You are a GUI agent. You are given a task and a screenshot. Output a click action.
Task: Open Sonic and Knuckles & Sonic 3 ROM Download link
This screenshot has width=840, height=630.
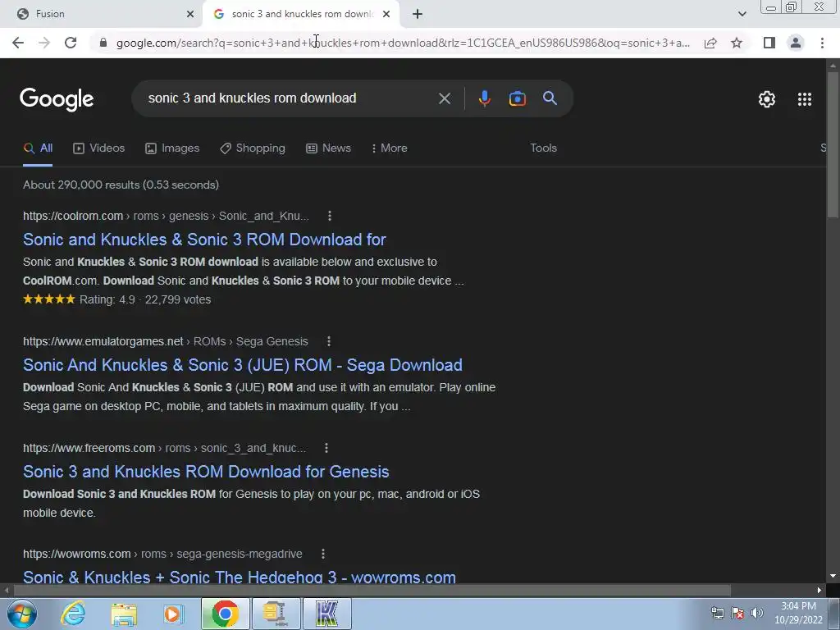[204, 240]
